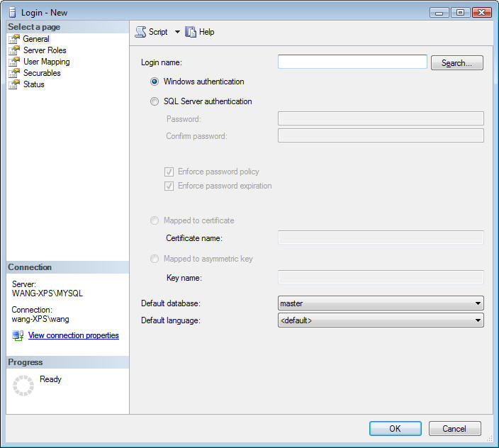Screen dimensions: 499x448
Task: Maximize the Login - New window
Action: point(460,13)
